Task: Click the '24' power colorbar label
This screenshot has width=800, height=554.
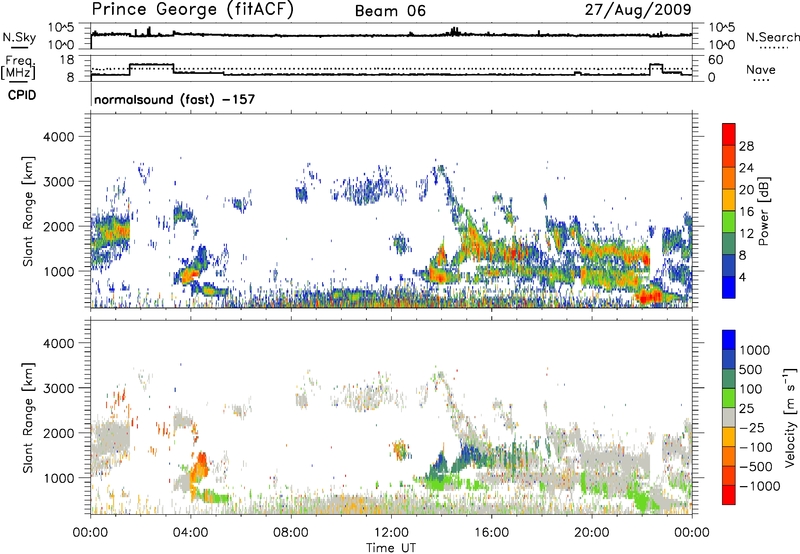Action: click(x=746, y=168)
